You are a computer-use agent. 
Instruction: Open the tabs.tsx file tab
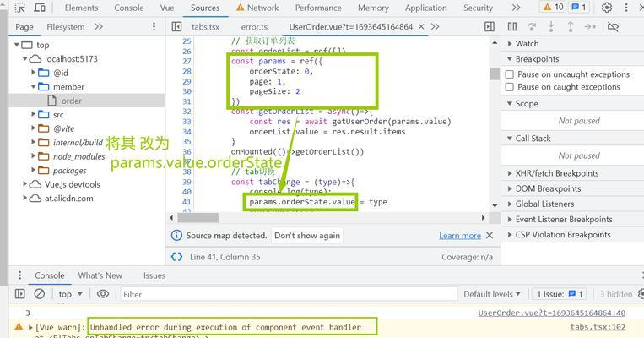click(x=205, y=27)
